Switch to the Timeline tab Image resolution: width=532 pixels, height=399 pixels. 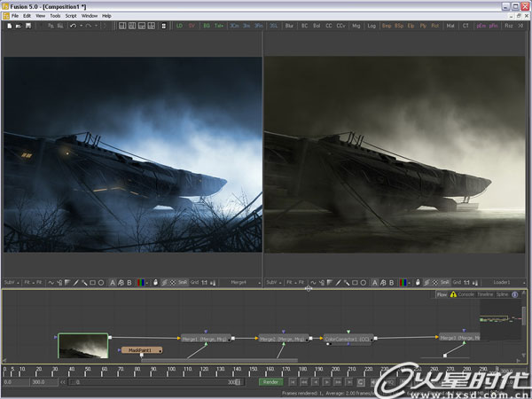tap(485, 294)
